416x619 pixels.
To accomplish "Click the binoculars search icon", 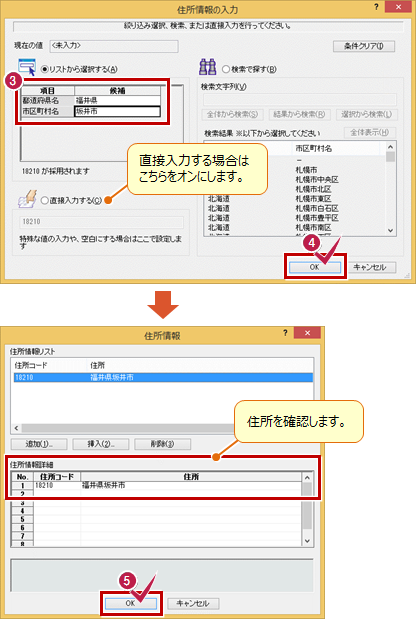I will click(208, 67).
